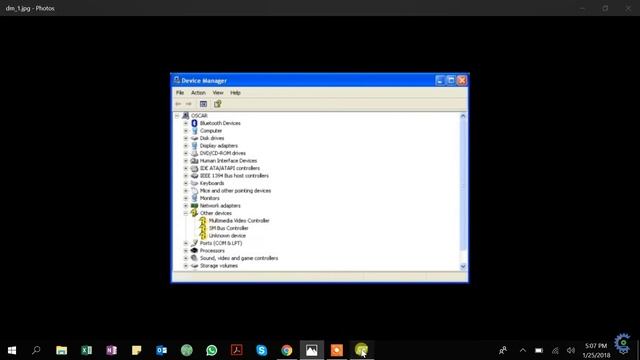The image size is (640, 360).
Task: Select the Display adapters icon
Action: 194,146
